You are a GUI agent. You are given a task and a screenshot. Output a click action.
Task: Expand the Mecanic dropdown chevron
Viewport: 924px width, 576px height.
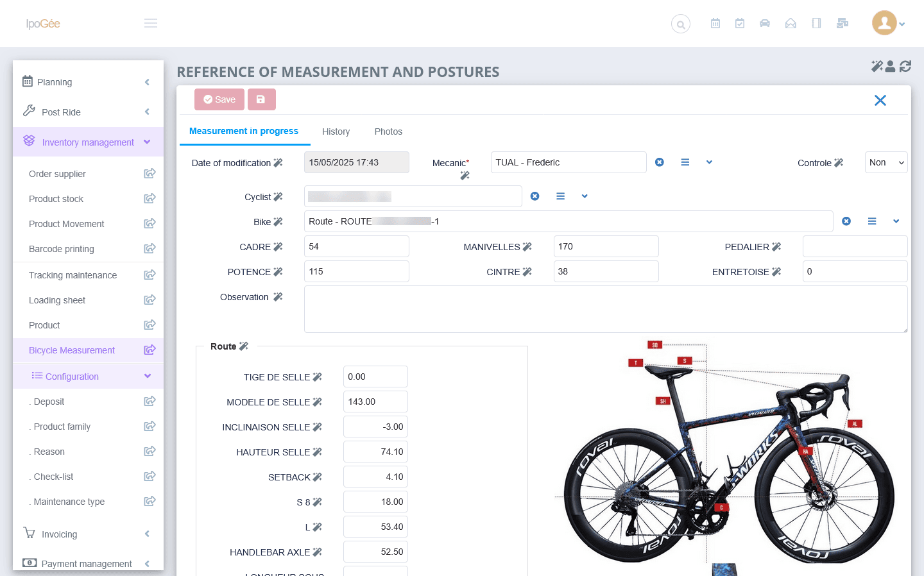(709, 162)
